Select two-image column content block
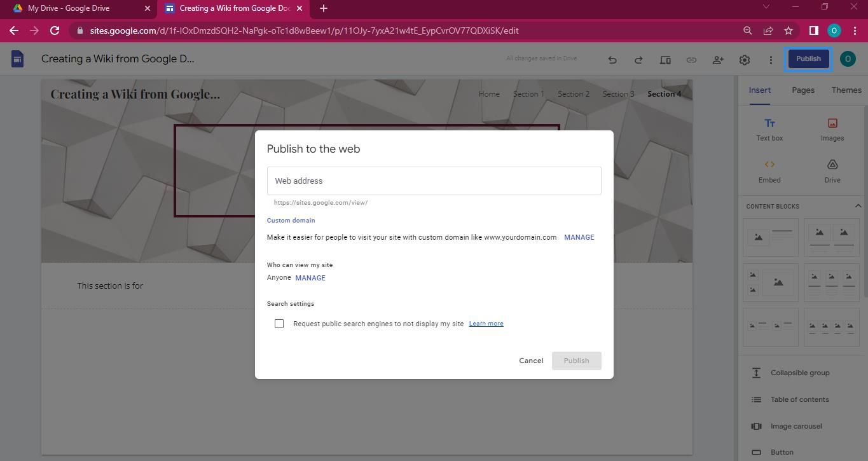 point(832,237)
